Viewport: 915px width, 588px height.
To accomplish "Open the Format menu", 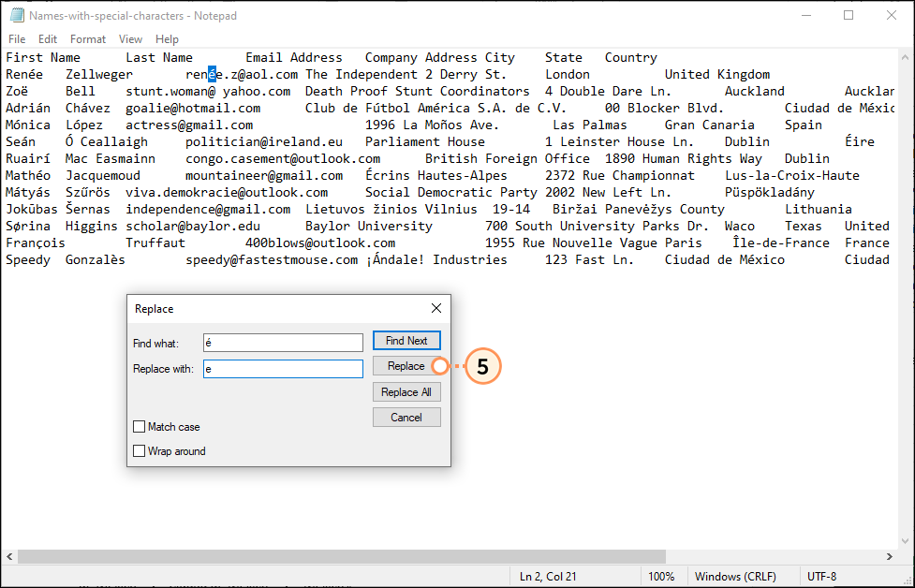I will [x=88, y=39].
